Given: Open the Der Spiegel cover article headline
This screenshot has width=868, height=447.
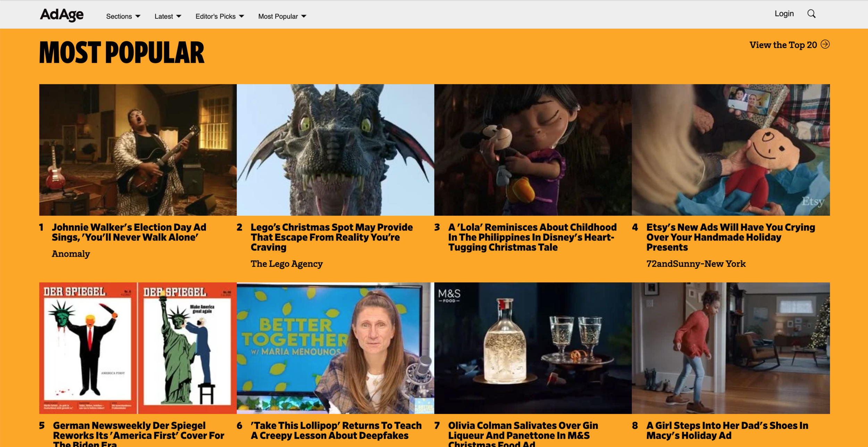Looking at the screenshot, I should (139, 434).
